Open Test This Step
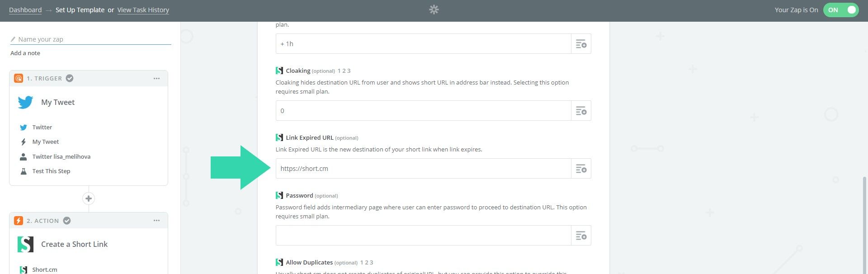Image resolution: width=868 pixels, height=274 pixels. [x=51, y=171]
